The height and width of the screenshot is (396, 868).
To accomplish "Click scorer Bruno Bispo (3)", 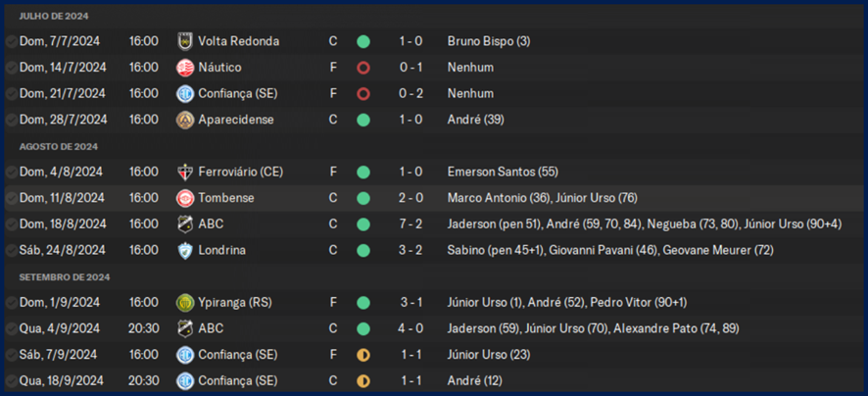I will tap(488, 41).
